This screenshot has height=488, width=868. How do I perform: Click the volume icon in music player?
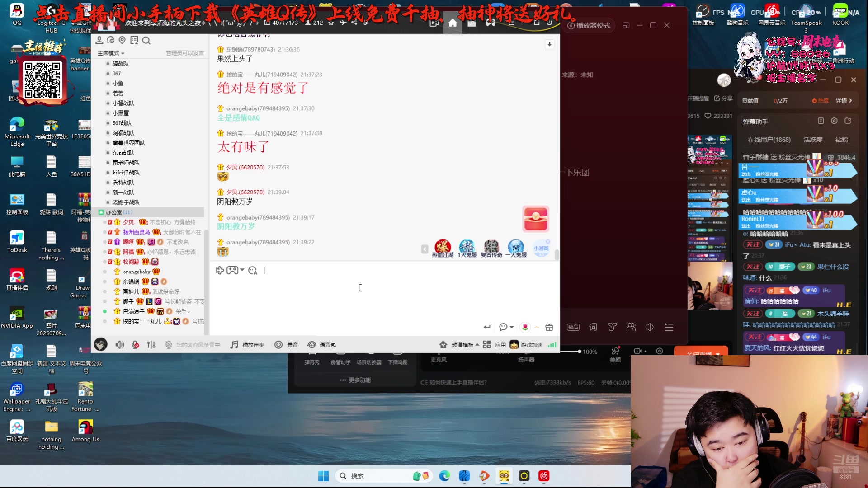pyautogui.click(x=650, y=327)
